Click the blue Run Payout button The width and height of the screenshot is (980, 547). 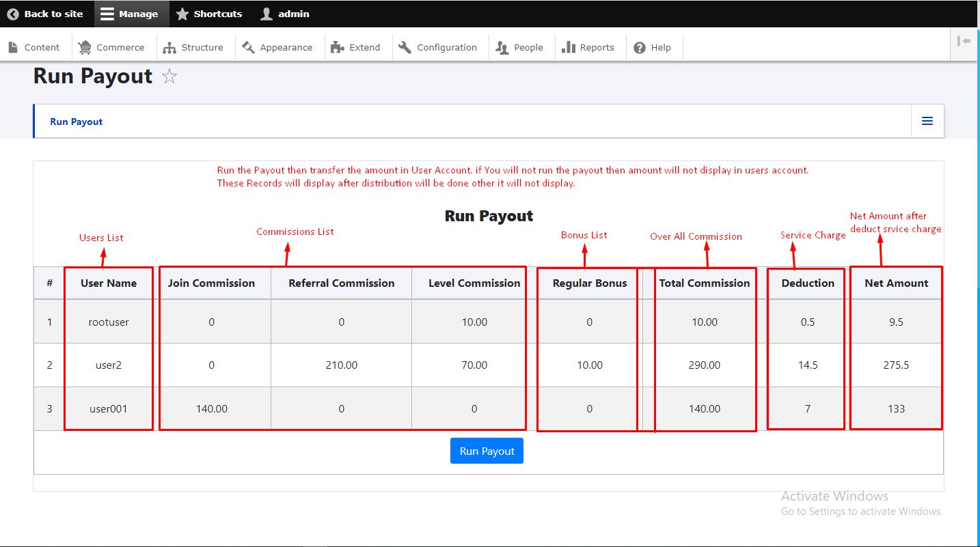click(x=487, y=451)
